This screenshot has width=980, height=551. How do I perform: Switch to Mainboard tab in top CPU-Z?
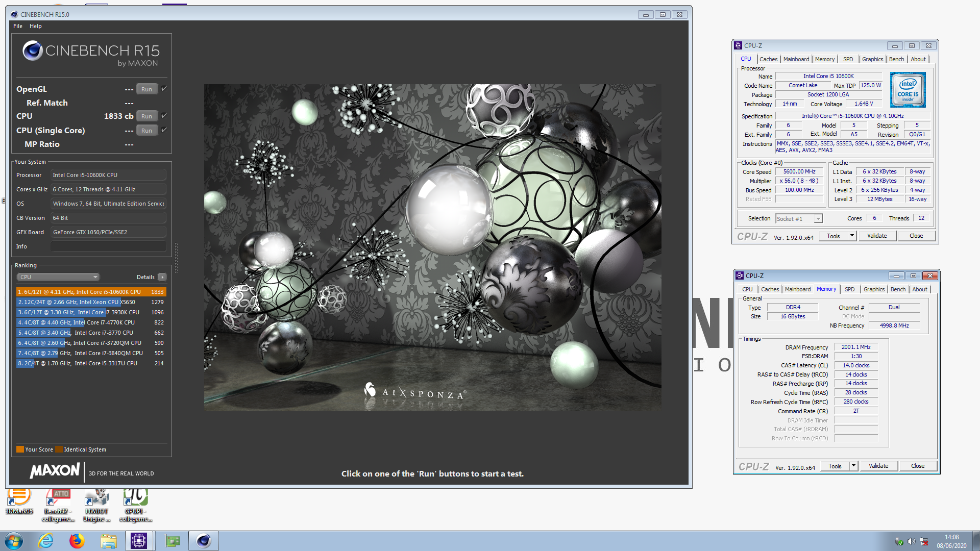(x=796, y=59)
